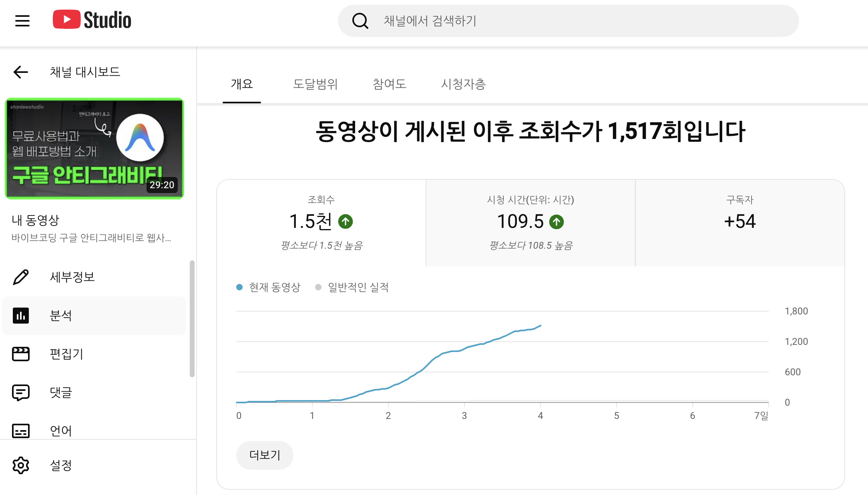Viewport: 868px width, 495px height.
Task: Switch to the 도달범위 tab
Action: pos(315,84)
